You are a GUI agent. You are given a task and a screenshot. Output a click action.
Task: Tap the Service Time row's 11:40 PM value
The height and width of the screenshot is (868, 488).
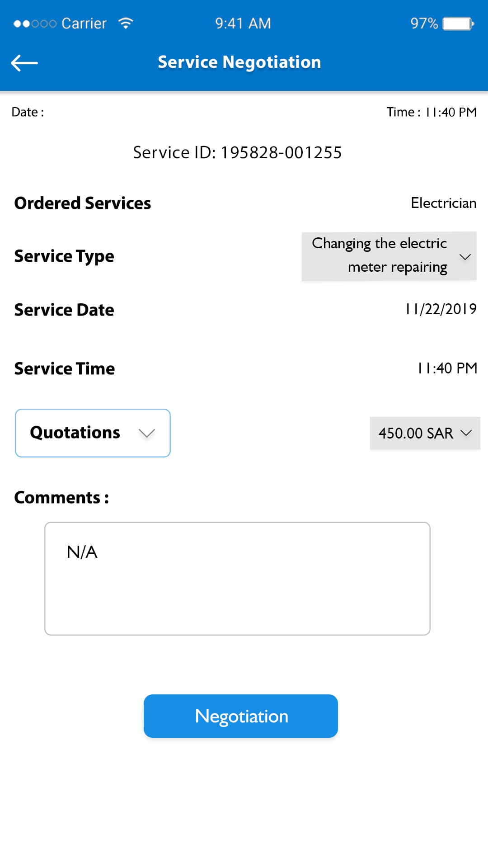point(447,368)
